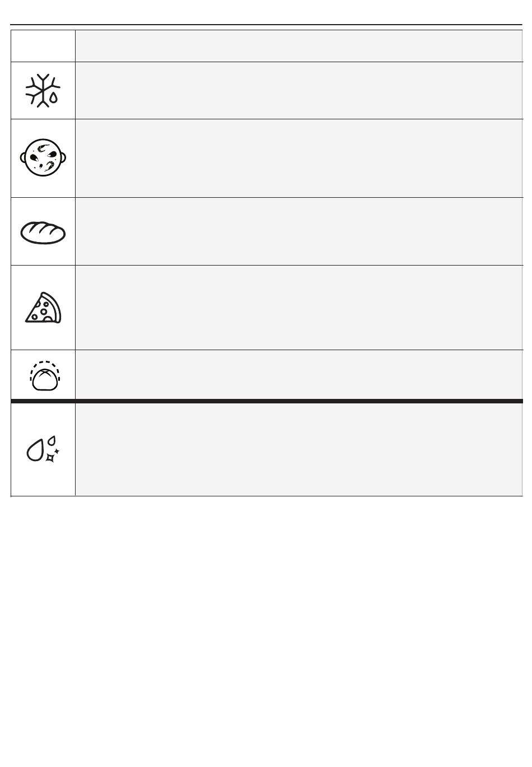Screen dimensions: 532x767
Task: Select the blank cell beside dough proving icon
Action: click(x=299, y=375)
